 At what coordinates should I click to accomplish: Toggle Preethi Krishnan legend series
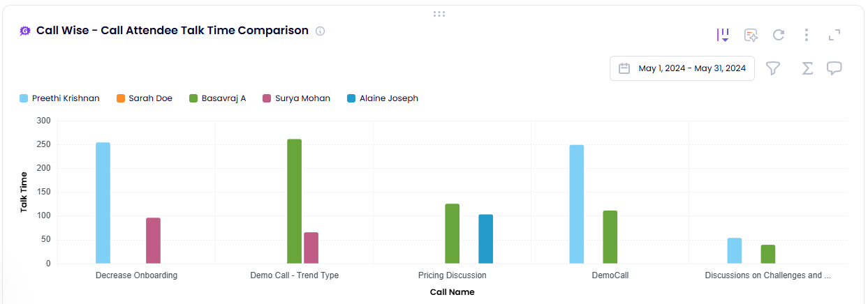point(66,98)
